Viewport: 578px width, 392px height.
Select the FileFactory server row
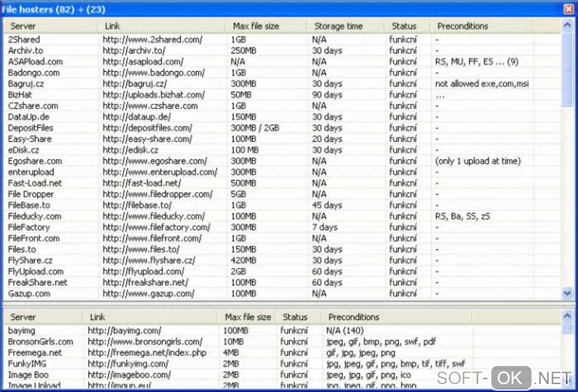[283, 227]
